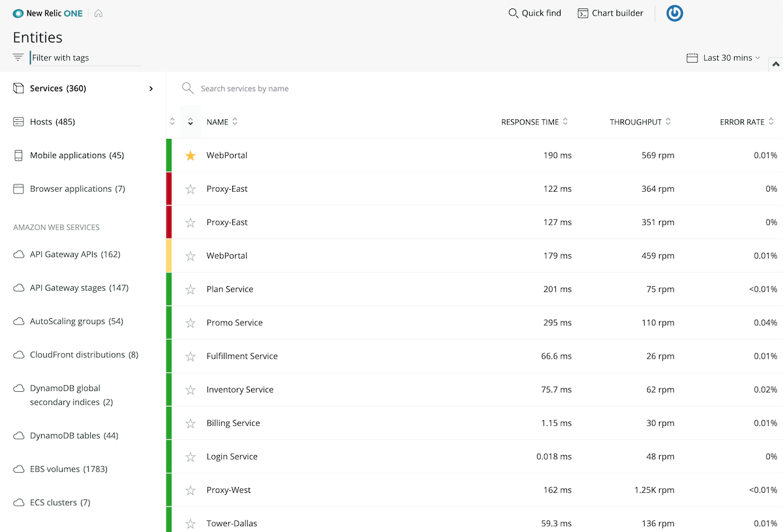Click the 1.25K rpm throughput value

click(654, 490)
